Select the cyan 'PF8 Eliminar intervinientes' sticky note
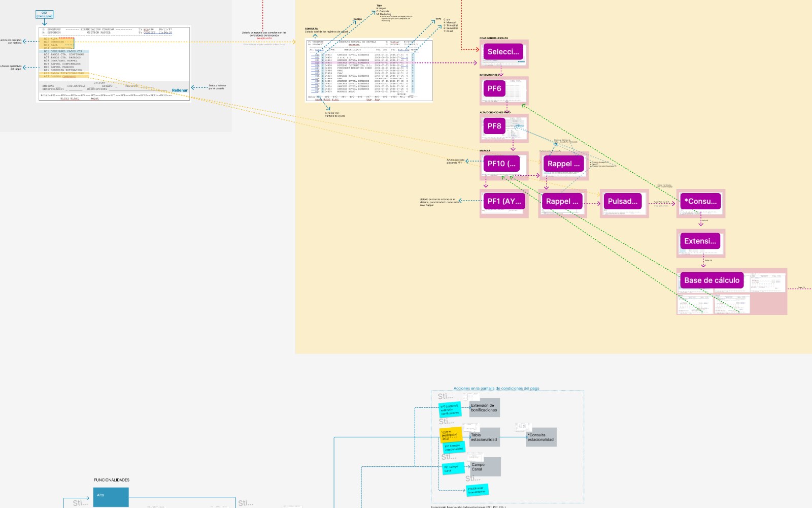The width and height of the screenshot is (812, 508). click(x=477, y=490)
